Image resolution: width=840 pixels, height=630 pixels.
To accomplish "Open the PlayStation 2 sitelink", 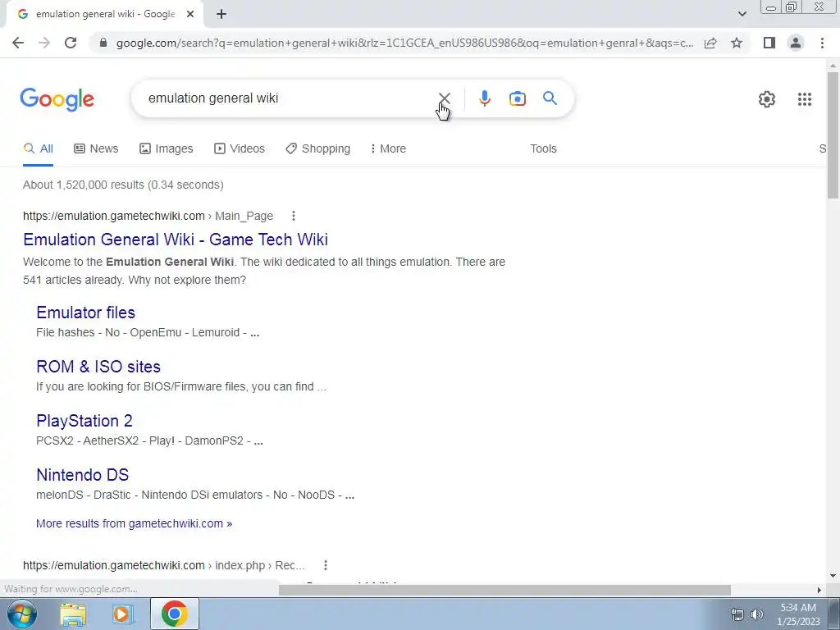I will click(x=84, y=421).
